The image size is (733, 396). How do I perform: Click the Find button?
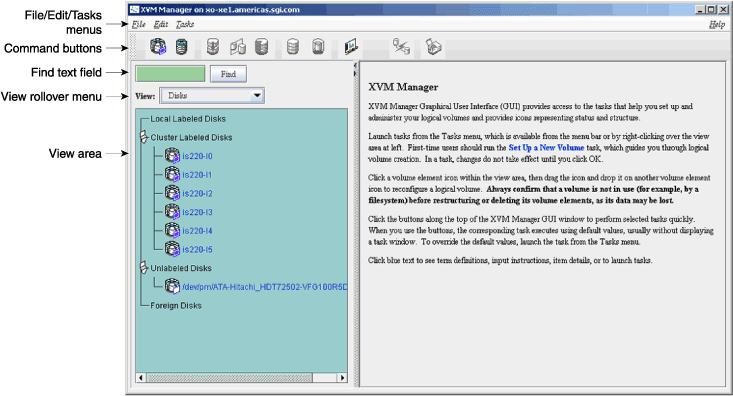tap(228, 74)
